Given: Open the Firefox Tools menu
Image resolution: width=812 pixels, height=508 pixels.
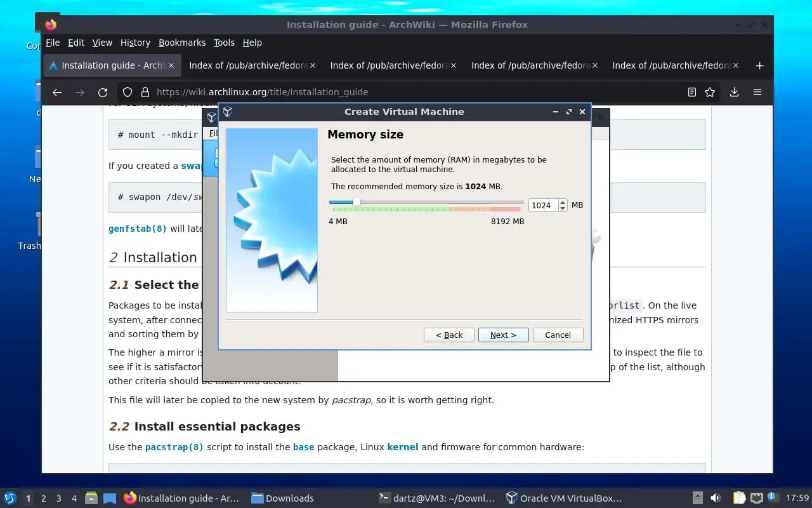Looking at the screenshot, I should [x=224, y=43].
